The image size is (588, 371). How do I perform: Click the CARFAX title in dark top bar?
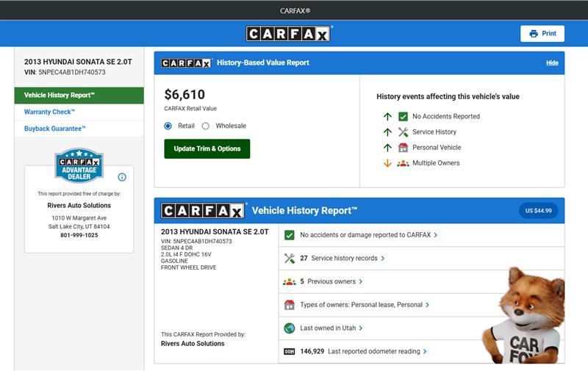295,11
